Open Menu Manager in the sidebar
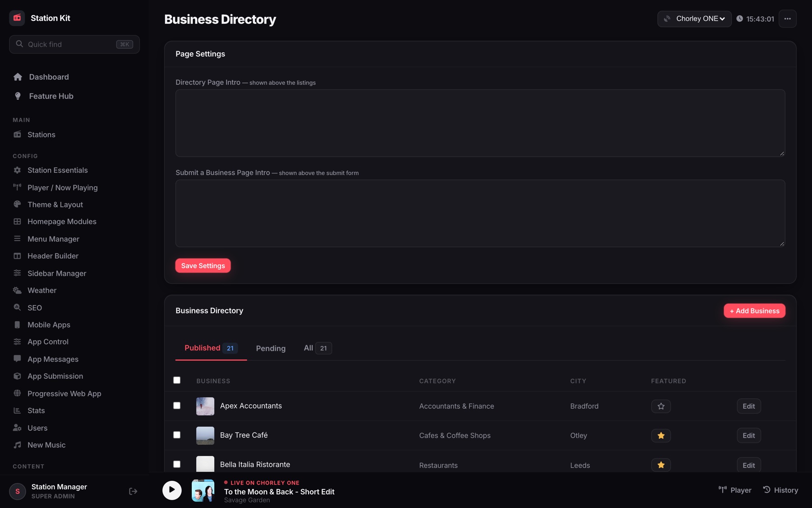812x508 pixels. [53, 239]
